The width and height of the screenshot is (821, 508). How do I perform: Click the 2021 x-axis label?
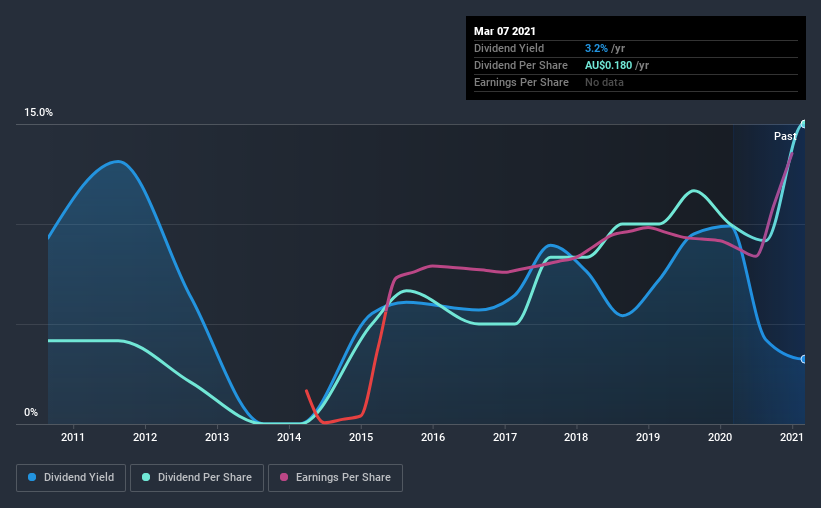point(792,437)
